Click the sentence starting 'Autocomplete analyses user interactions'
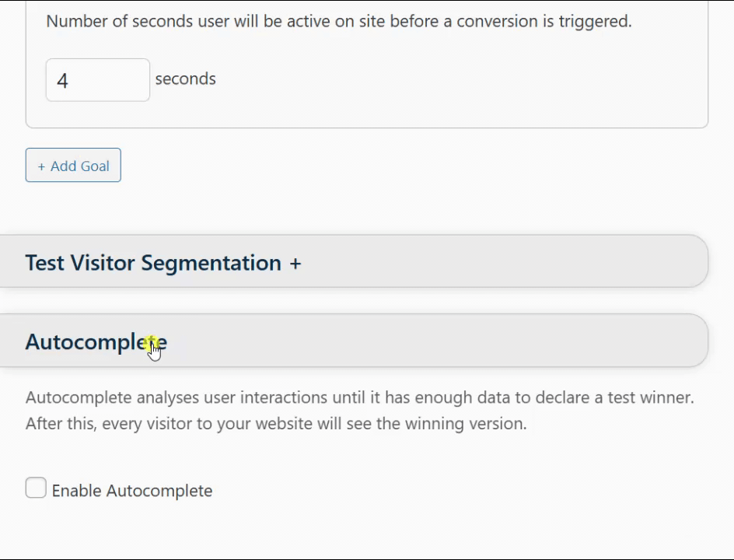The image size is (734, 560). (359, 397)
